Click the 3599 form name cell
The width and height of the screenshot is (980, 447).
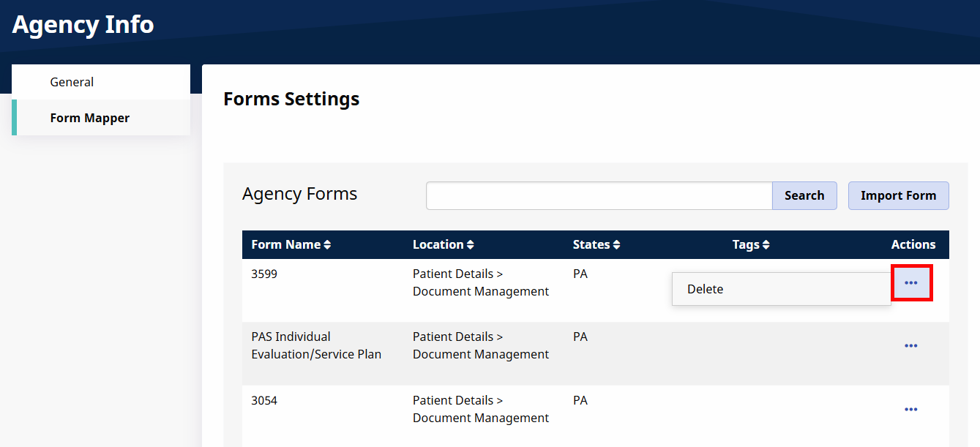264,274
